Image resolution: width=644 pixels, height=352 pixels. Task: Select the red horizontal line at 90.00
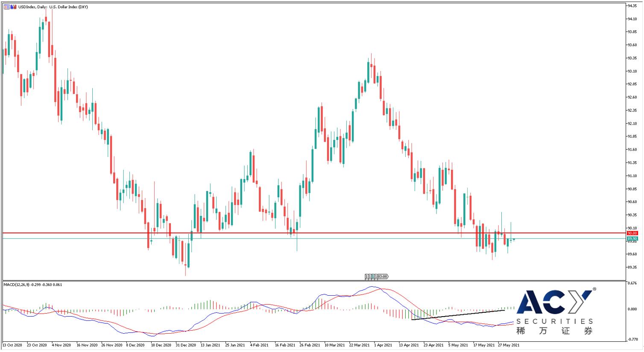click(x=314, y=233)
